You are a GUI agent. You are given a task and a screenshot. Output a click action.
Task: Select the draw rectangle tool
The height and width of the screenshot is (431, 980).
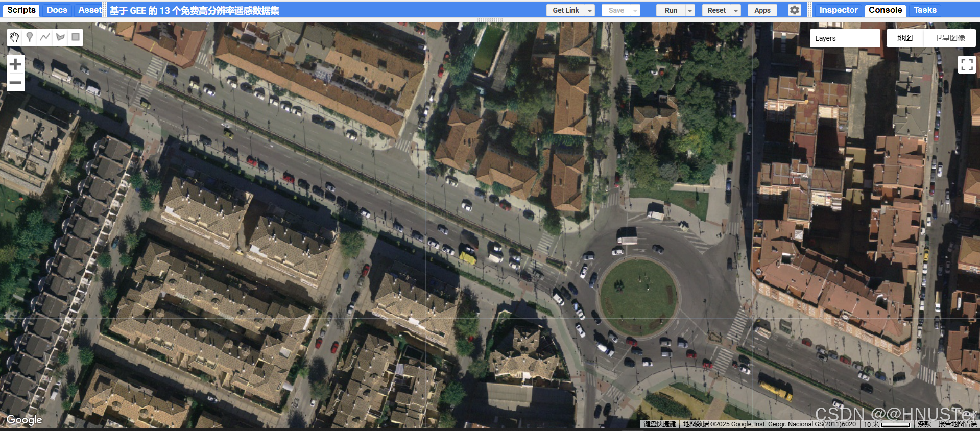point(76,37)
